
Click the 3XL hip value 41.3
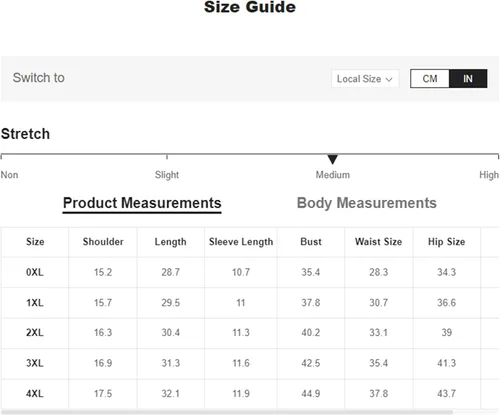446,363
